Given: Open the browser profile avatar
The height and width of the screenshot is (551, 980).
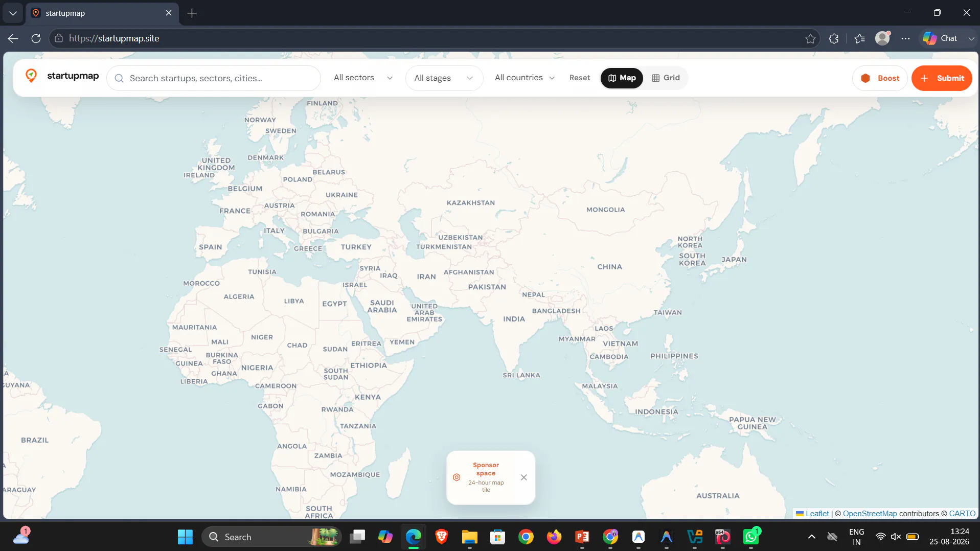Looking at the screenshot, I should point(882,38).
